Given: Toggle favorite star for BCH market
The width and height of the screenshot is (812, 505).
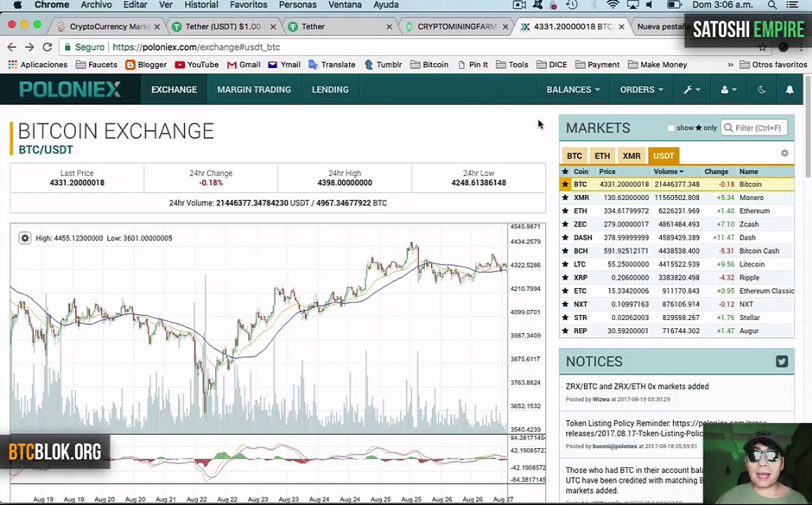Looking at the screenshot, I should [x=565, y=251].
